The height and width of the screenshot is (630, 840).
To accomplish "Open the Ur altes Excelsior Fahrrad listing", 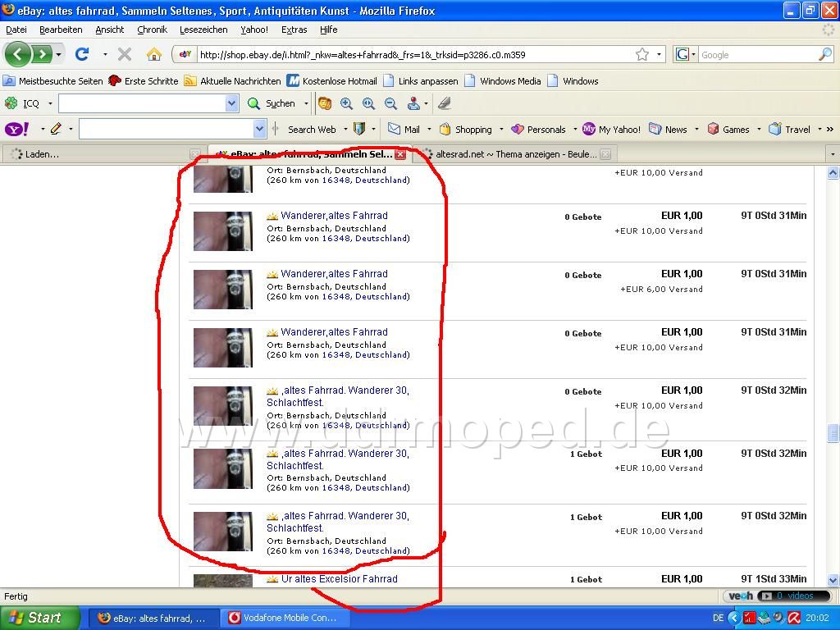I will coord(339,579).
